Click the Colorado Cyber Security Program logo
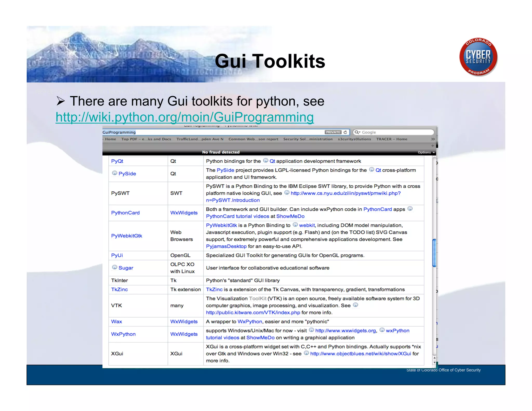 coord(478,57)
